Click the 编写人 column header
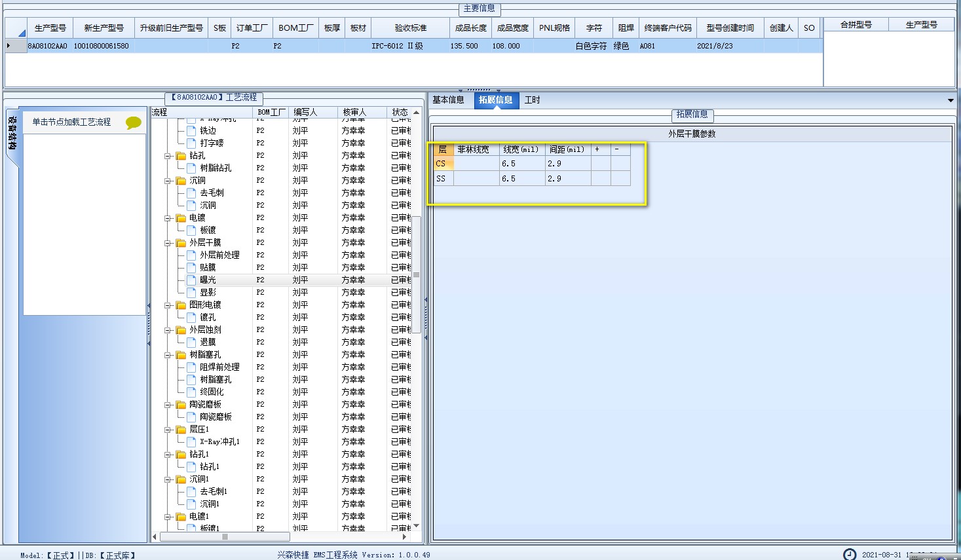Screen dimensions: 961x560 313,112
